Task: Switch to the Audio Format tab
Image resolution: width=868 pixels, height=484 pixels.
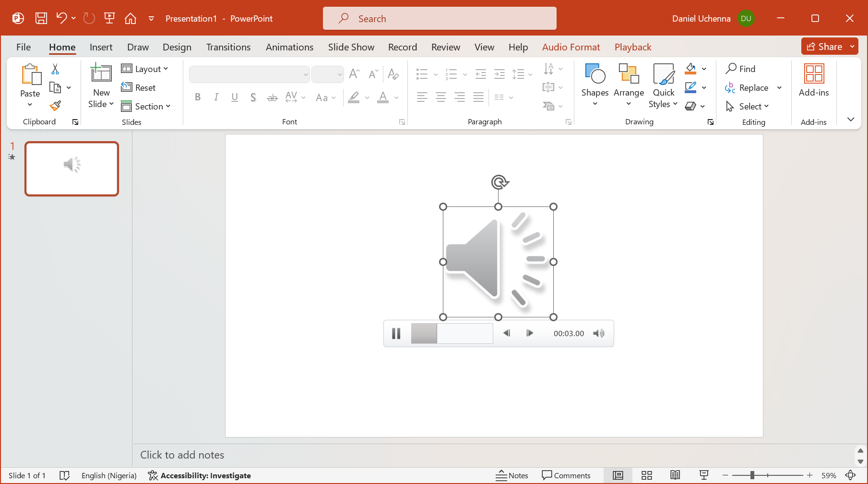Action: (571, 47)
